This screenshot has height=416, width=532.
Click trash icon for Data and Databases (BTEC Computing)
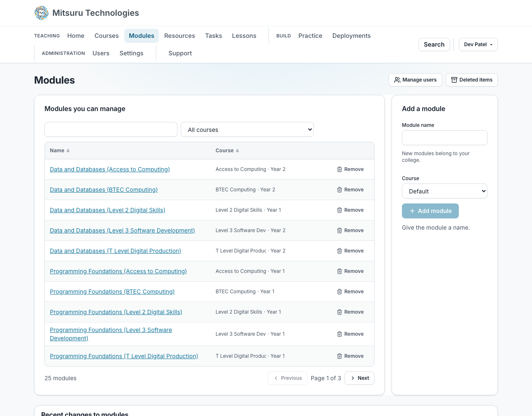point(340,190)
